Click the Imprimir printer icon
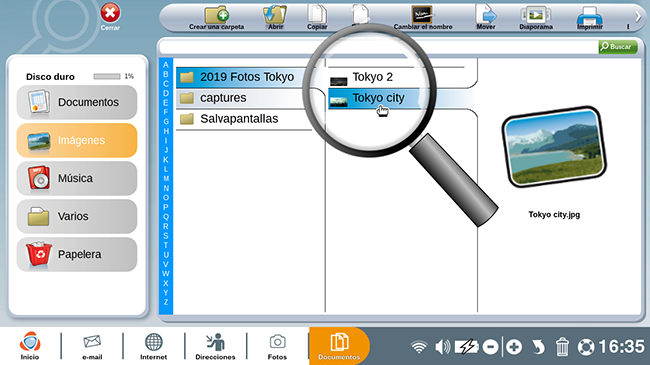The width and height of the screenshot is (650, 365). click(589, 17)
